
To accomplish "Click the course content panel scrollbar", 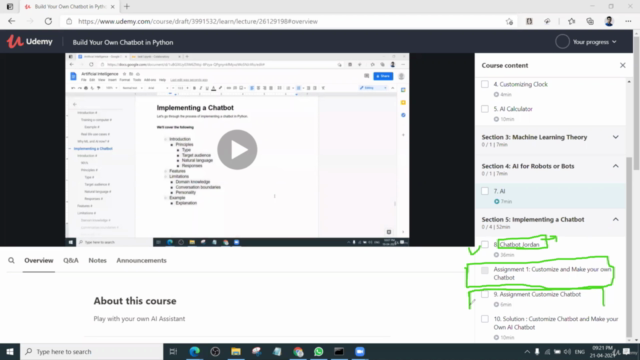I will coord(629,247).
